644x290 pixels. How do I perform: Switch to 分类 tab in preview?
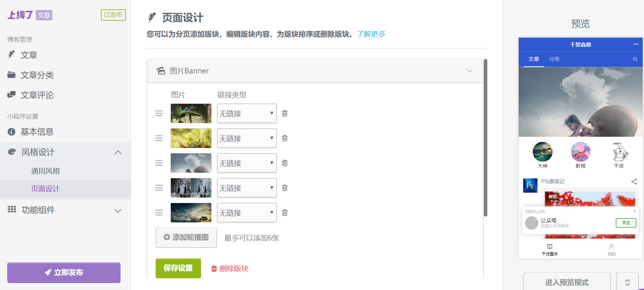554,59
